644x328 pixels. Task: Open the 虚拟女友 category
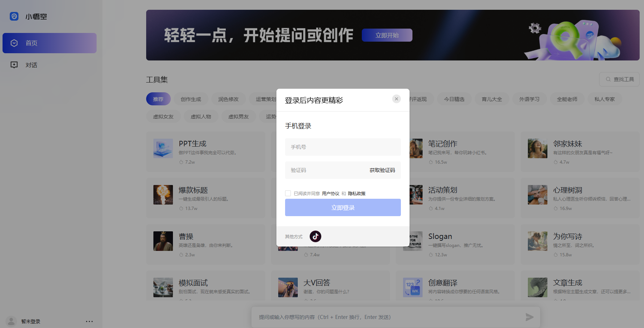click(x=163, y=116)
